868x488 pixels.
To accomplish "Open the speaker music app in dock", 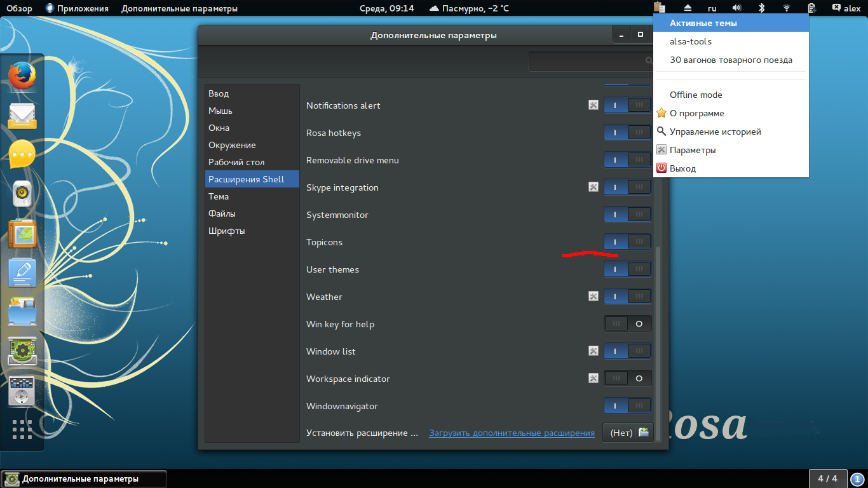I will point(22,193).
